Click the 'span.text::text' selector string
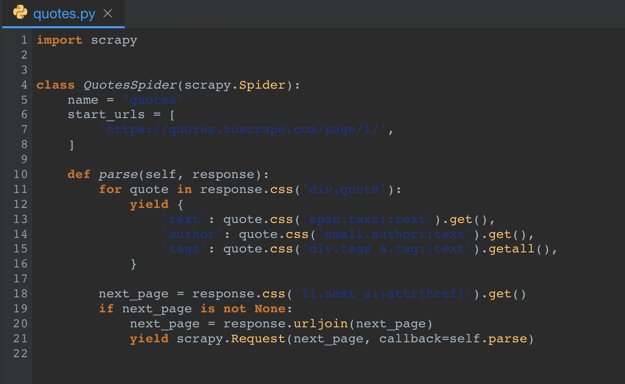Image resolution: width=625 pixels, height=384 pixels. pyautogui.click(x=368, y=219)
